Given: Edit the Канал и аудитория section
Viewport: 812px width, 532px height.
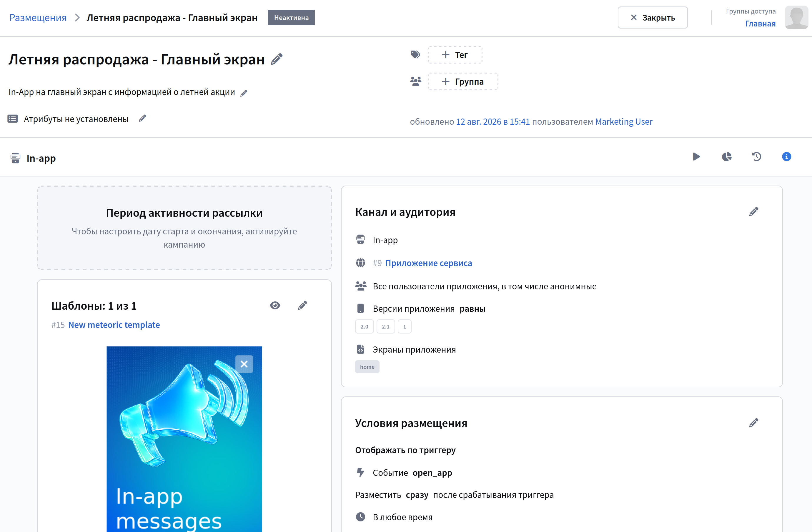Looking at the screenshot, I should coord(754,212).
